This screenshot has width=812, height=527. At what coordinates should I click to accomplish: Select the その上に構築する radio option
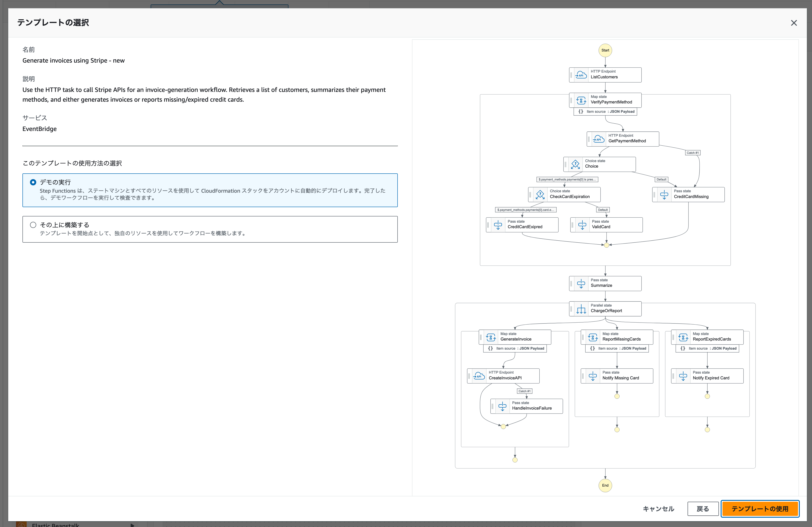click(x=33, y=225)
